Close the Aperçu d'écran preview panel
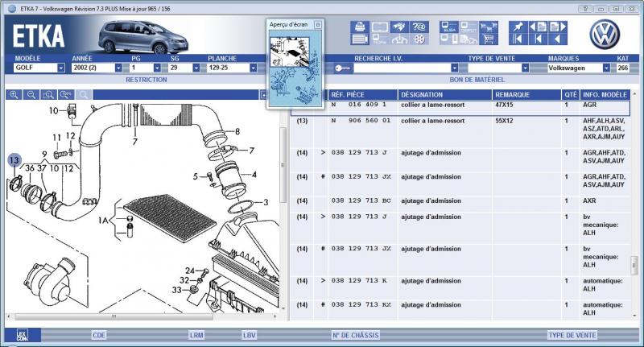The width and height of the screenshot is (644, 347). coord(317,25)
